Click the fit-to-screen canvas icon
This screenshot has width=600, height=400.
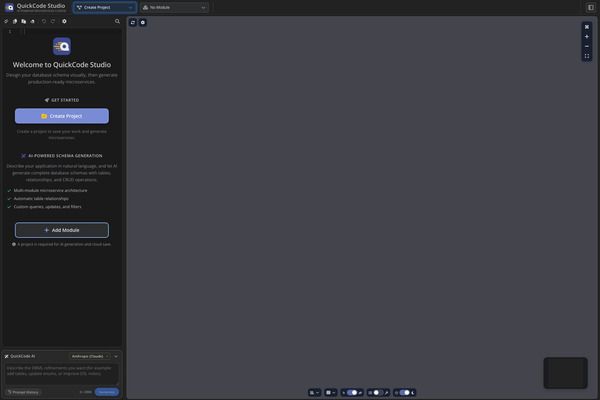[587, 56]
